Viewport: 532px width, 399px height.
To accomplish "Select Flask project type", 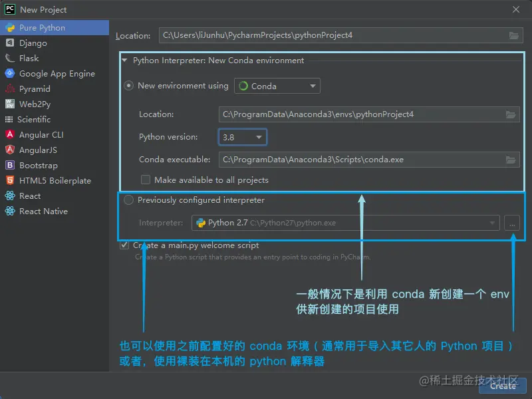I will pyautogui.click(x=55, y=59).
